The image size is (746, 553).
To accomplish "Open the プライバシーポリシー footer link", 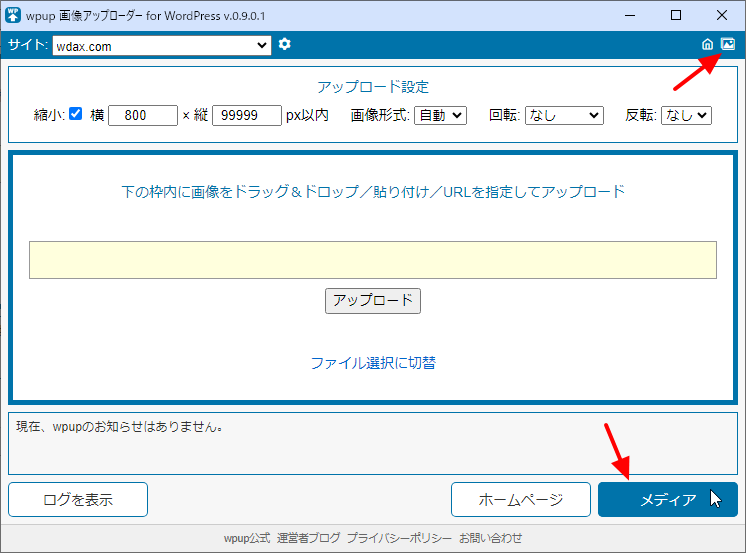I will [399, 538].
